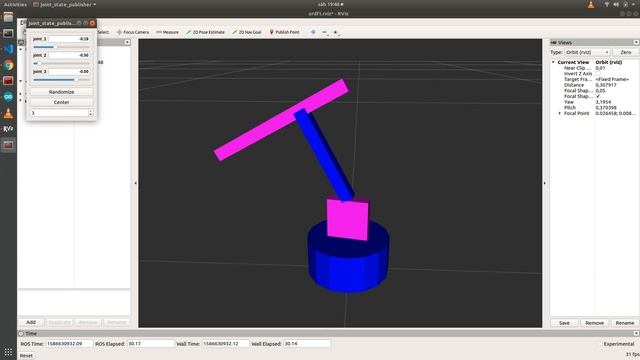This screenshot has width=640, height=360.
Task: Click Remove in the Views panel
Action: [594, 323]
